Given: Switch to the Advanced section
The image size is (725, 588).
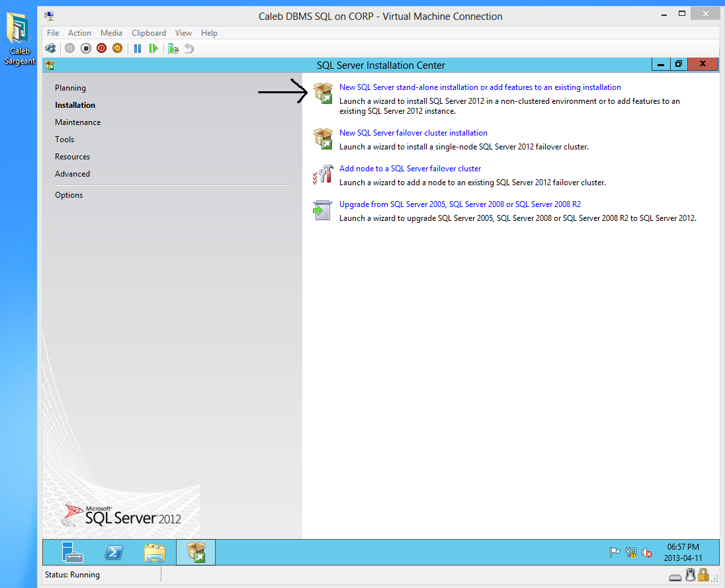Looking at the screenshot, I should pos(72,174).
